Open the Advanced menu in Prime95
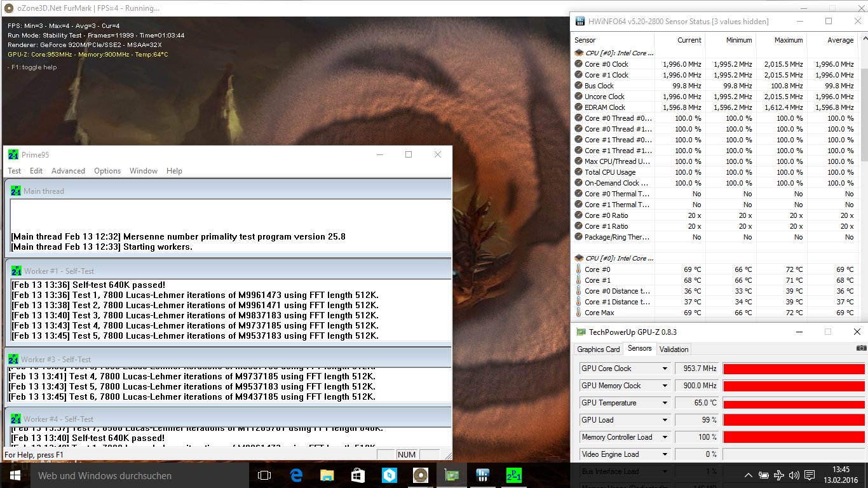This screenshot has height=488, width=868. point(68,171)
